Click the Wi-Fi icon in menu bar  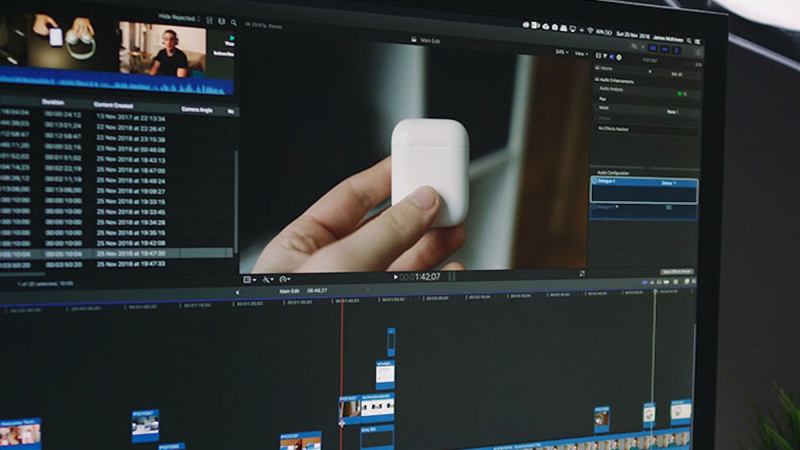[592, 30]
